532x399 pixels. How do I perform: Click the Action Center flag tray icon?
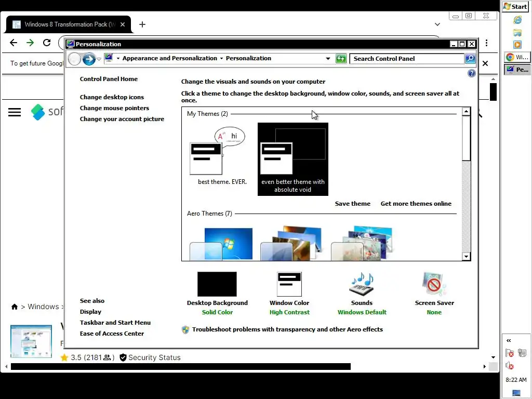tap(509, 353)
